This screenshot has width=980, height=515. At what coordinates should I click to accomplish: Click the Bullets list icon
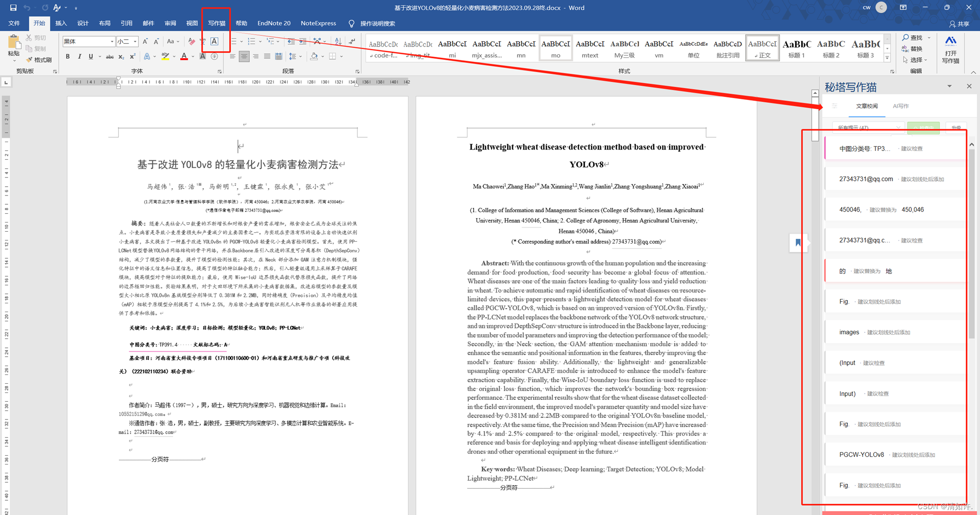click(234, 42)
